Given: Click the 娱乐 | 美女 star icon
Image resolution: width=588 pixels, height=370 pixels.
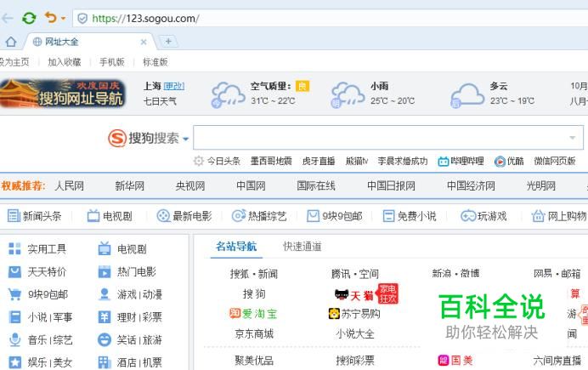Looking at the screenshot, I should coord(14,362).
